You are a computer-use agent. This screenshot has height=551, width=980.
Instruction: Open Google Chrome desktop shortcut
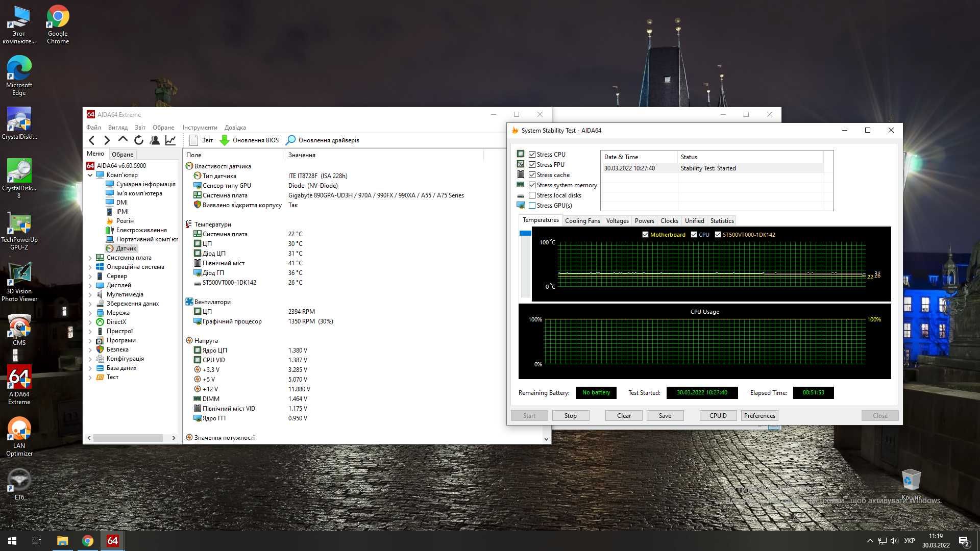[58, 24]
